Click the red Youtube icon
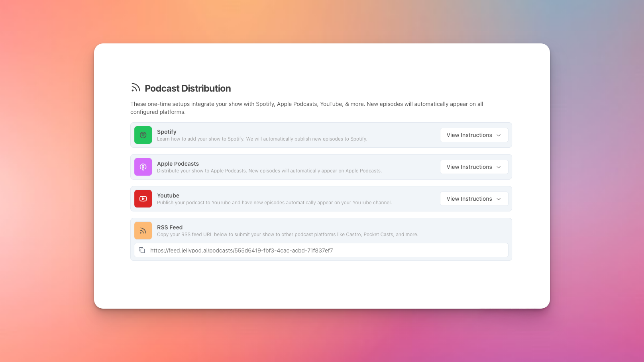Viewport: 644px width, 362px height. [x=143, y=199]
